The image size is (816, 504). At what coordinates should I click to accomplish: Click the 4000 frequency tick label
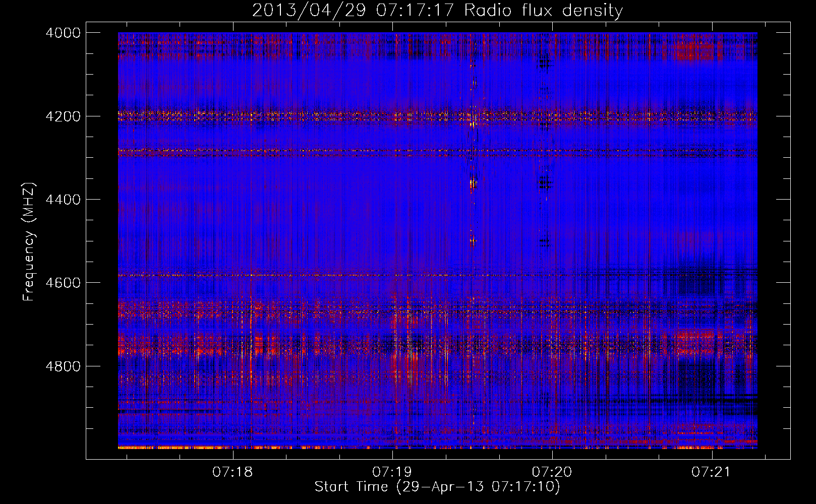(x=63, y=33)
